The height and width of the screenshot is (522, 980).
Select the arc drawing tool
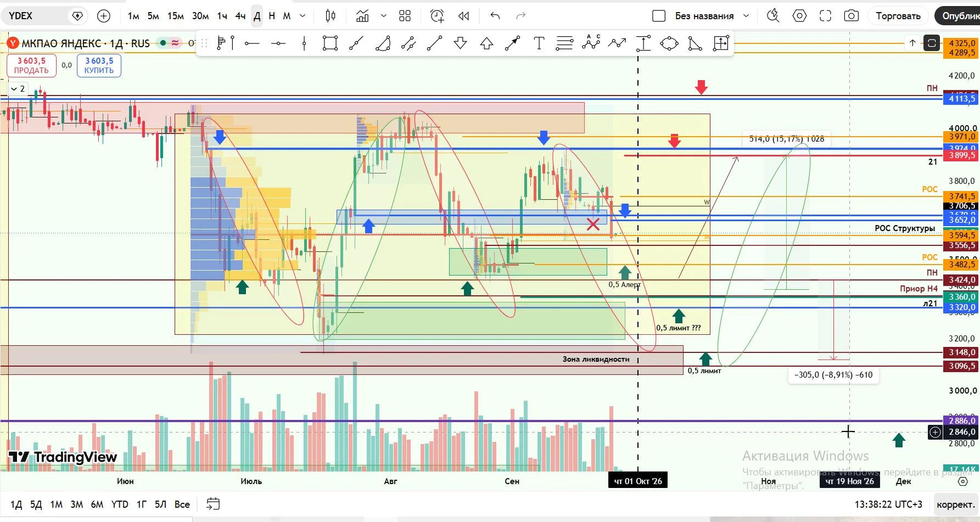(x=383, y=43)
